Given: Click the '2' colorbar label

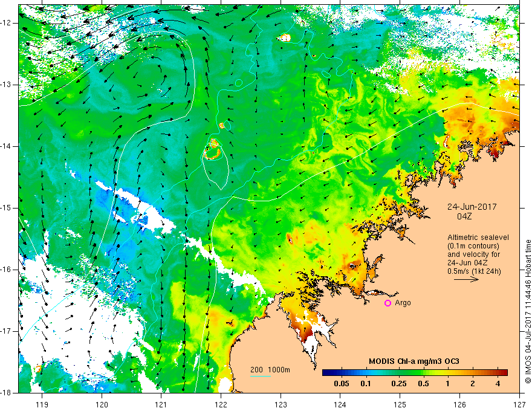Looking at the screenshot, I should [x=473, y=384].
